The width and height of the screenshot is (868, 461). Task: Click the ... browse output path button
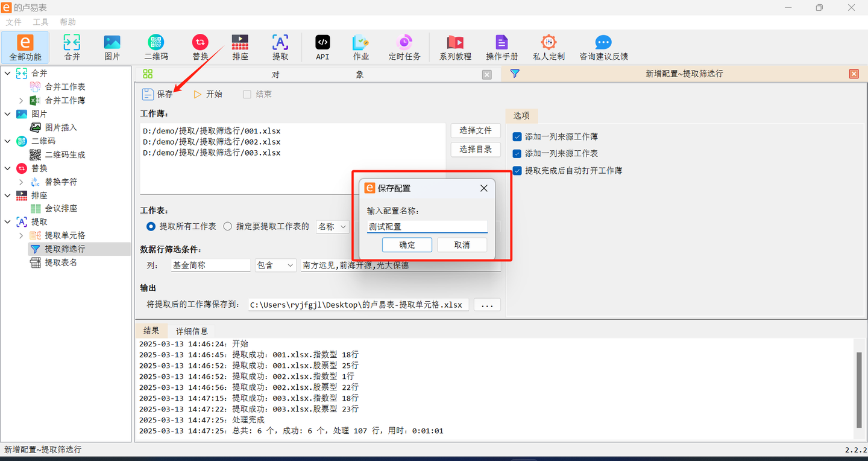click(x=487, y=305)
